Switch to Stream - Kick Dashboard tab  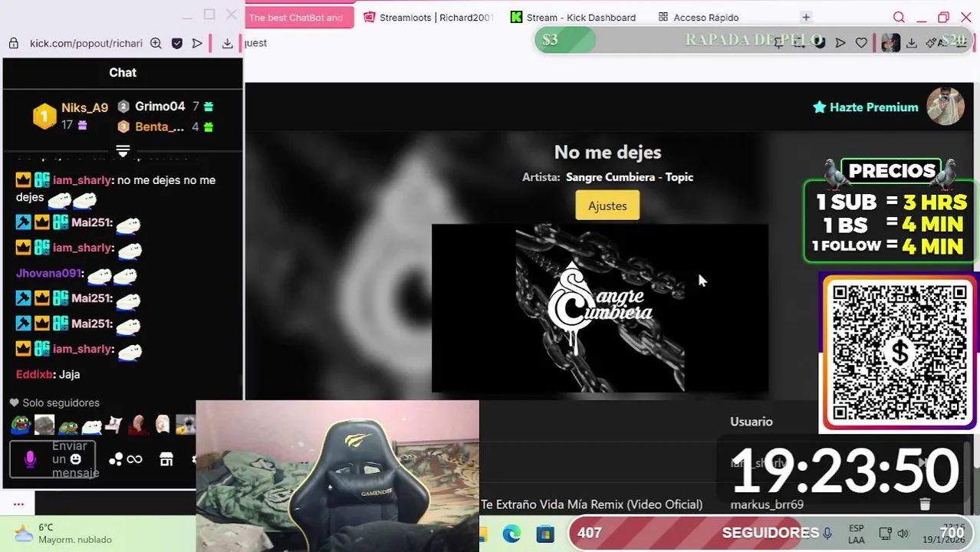[x=574, y=18]
